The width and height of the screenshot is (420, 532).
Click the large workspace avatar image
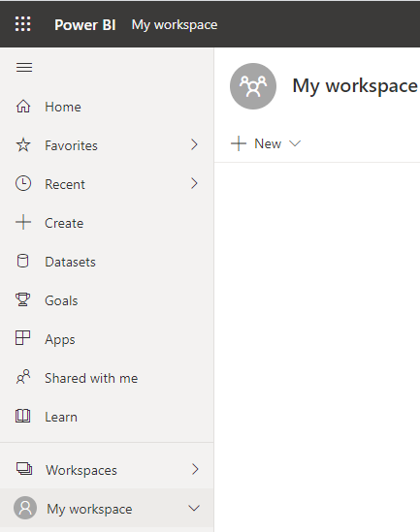click(253, 86)
